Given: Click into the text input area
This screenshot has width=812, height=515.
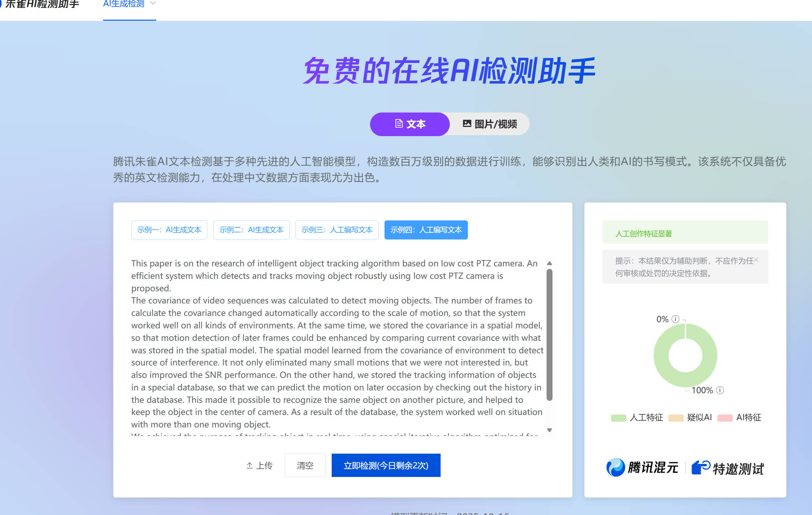Looking at the screenshot, I should pyautogui.click(x=337, y=346).
